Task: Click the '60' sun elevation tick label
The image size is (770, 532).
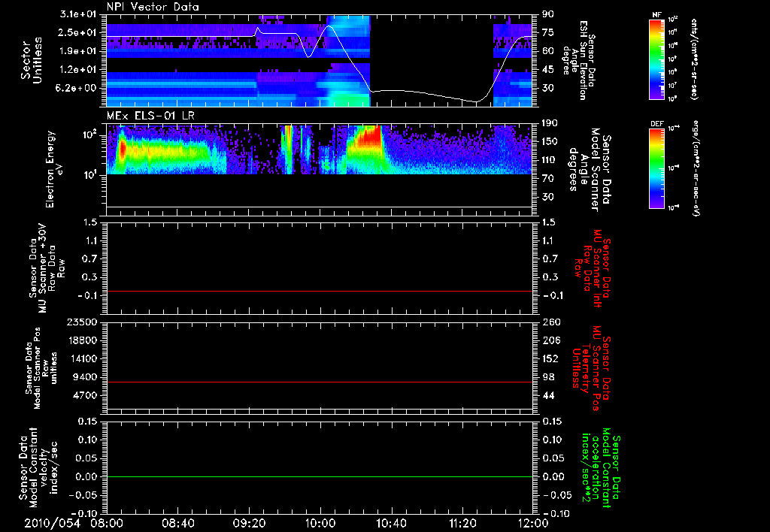Action: click(x=547, y=51)
